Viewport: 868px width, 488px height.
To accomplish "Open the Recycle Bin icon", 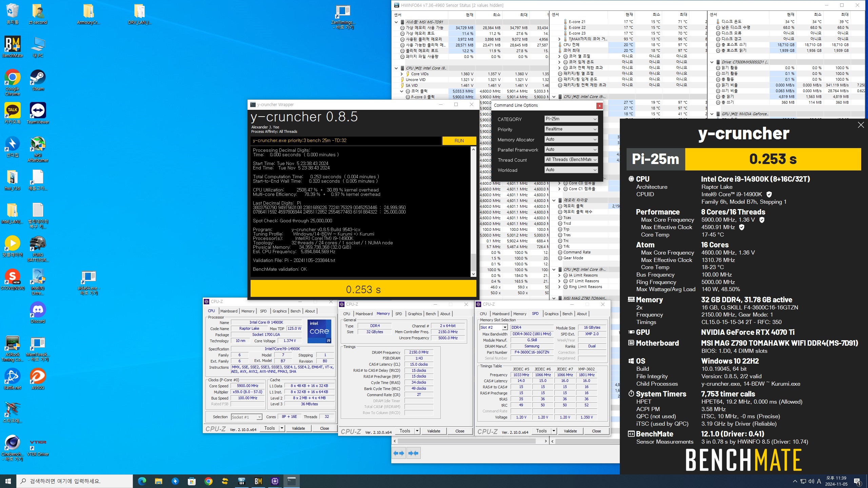I will coord(13,14).
